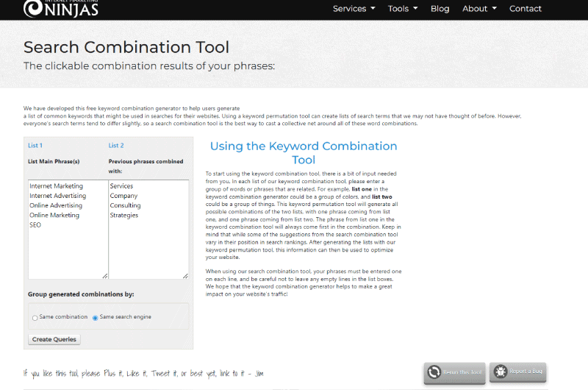Click the Create Queries button
This screenshot has height=390, width=588.
tap(54, 339)
